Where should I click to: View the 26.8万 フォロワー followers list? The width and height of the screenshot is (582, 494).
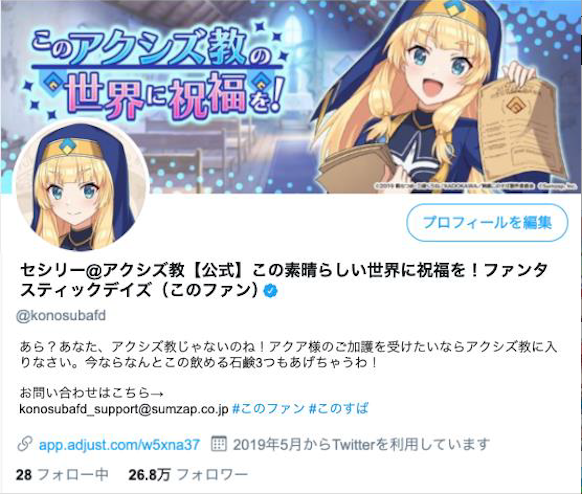[x=188, y=475]
